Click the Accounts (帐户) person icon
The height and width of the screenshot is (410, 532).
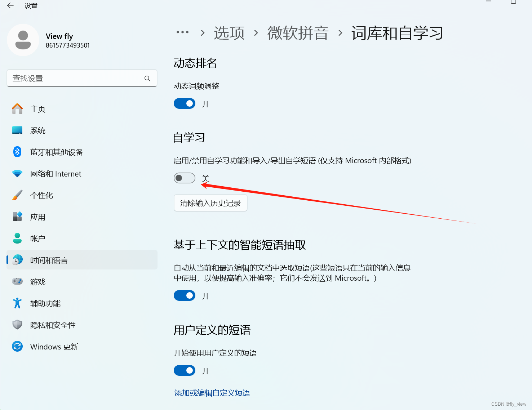tap(17, 239)
